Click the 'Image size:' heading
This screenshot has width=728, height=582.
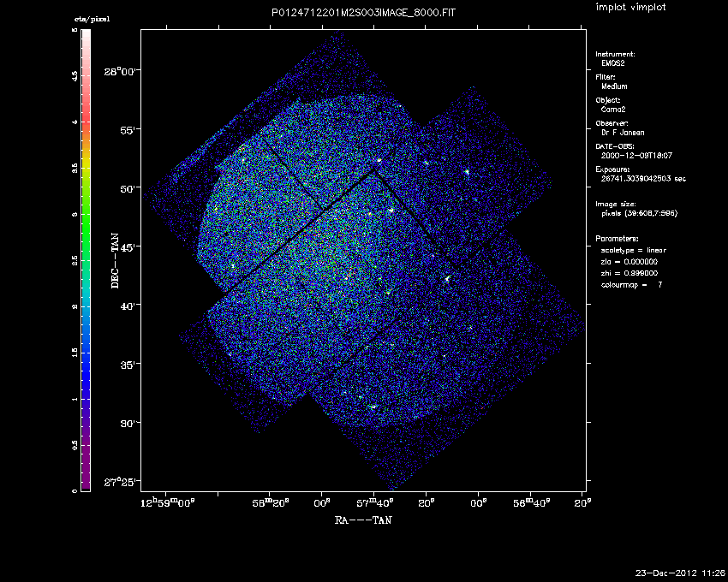(x=616, y=205)
